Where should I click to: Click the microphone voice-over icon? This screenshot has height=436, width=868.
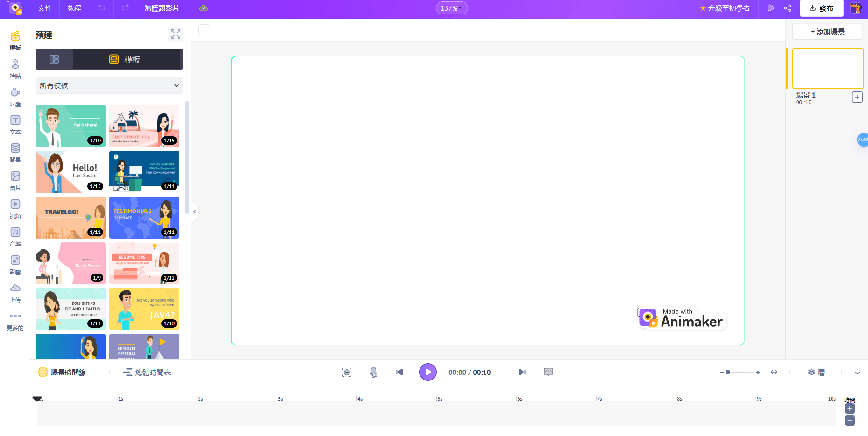373,372
